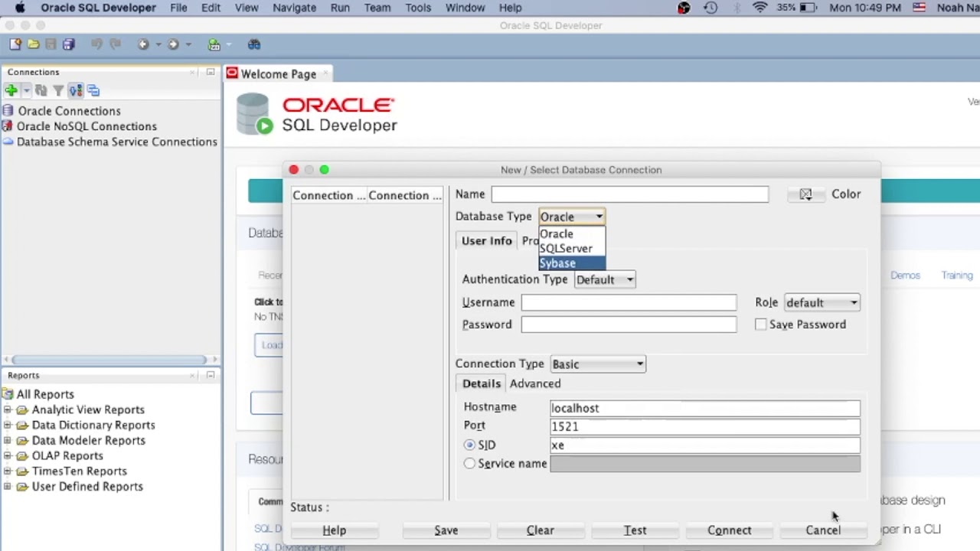This screenshot has height=551, width=980.
Task: Expand the User Defined Reports node
Action: coord(8,487)
